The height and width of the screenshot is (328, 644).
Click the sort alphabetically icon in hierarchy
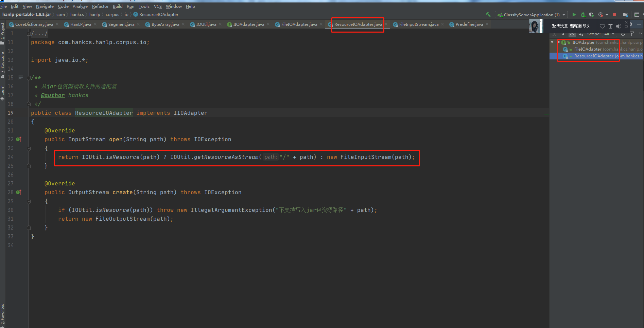(x=581, y=34)
